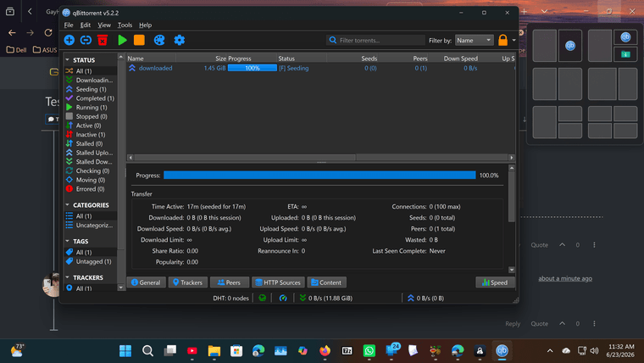The height and width of the screenshot is (363, 644).
Task: Collapse the TAGS section
Action: tap(67, 242)
